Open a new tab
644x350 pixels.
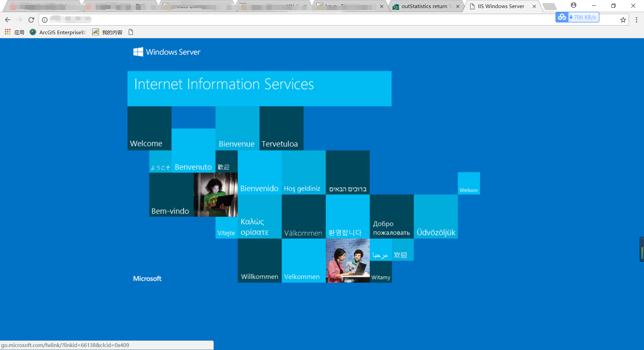[549, 6]
